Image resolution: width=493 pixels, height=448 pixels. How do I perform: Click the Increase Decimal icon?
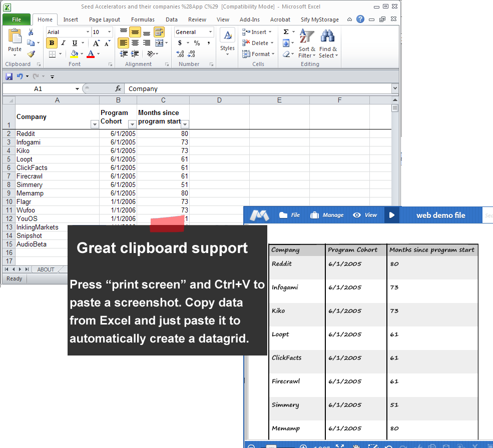[x=180, y=54]
